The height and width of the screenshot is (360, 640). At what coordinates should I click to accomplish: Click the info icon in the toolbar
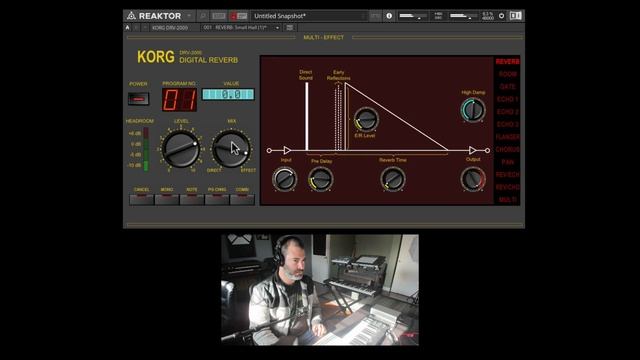[389, 16]
